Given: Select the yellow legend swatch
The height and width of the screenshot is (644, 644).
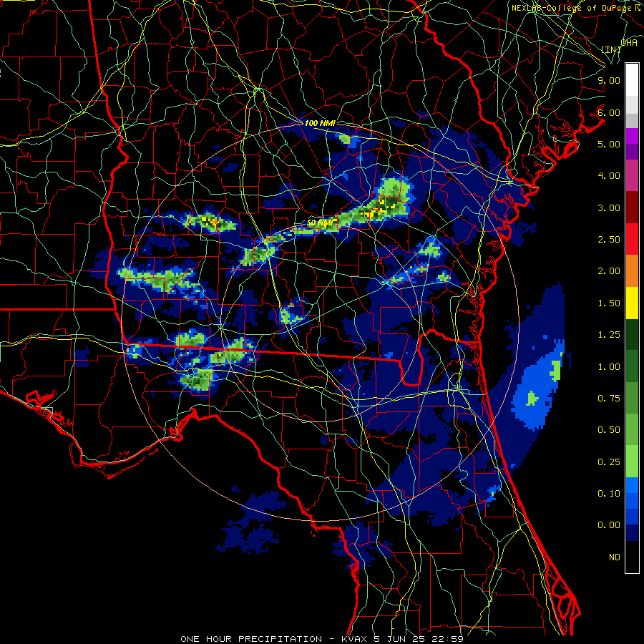Looking at the screenshot, I should (x=632, y=303).
